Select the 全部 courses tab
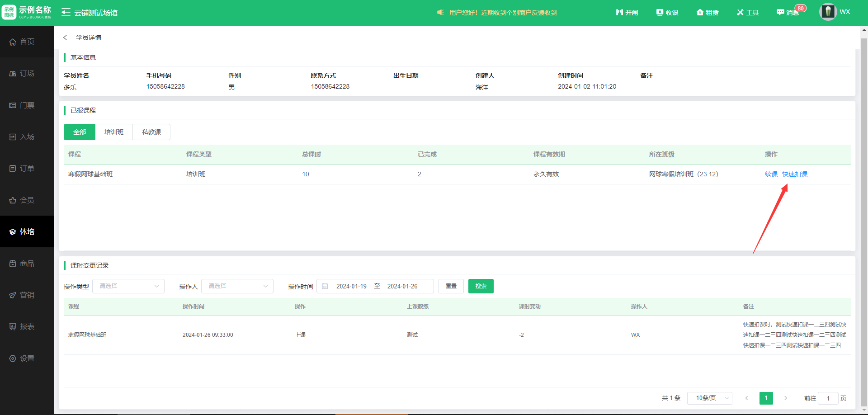This screenshot has height=415, width=868. click(80, 132)
